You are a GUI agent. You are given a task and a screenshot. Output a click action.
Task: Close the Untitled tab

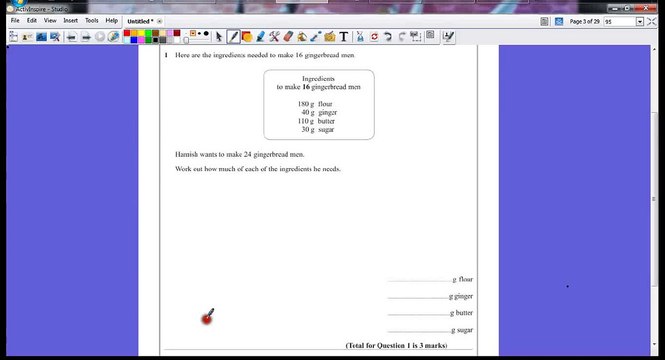pyautogui.click(x=159, y=21)
